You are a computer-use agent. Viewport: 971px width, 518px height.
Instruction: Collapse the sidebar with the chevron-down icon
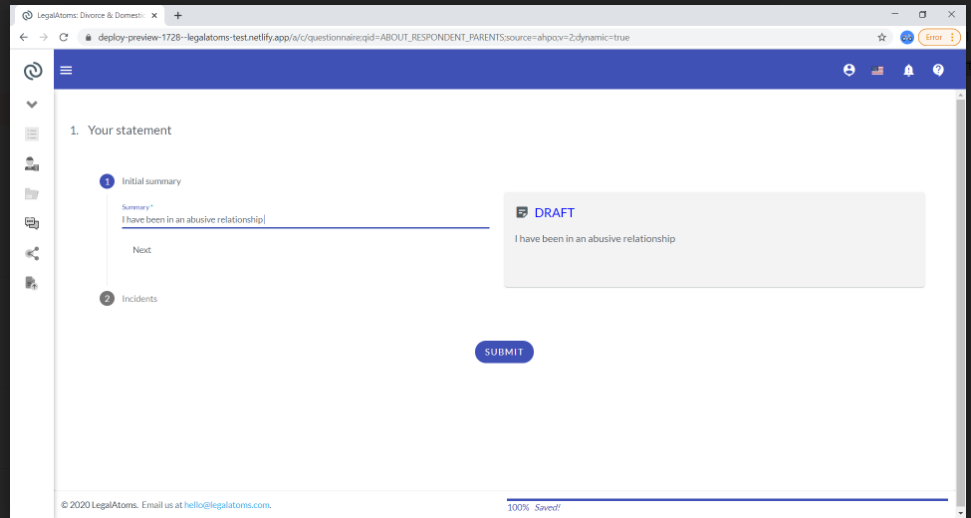(32, 104)
